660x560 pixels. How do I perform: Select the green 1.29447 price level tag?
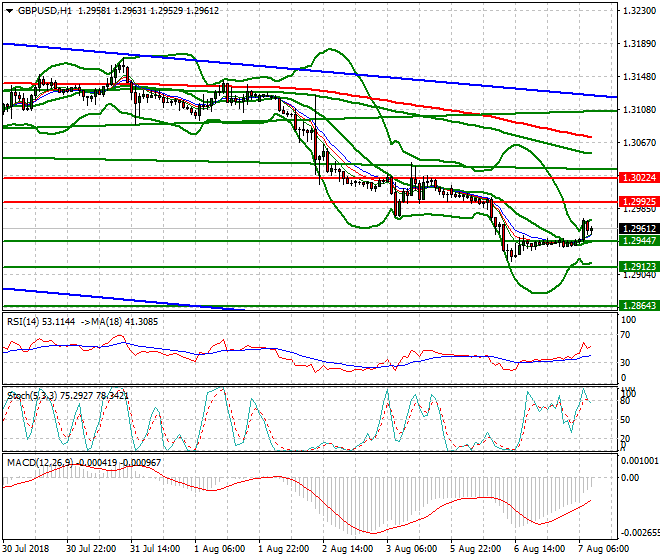[638, 241]
